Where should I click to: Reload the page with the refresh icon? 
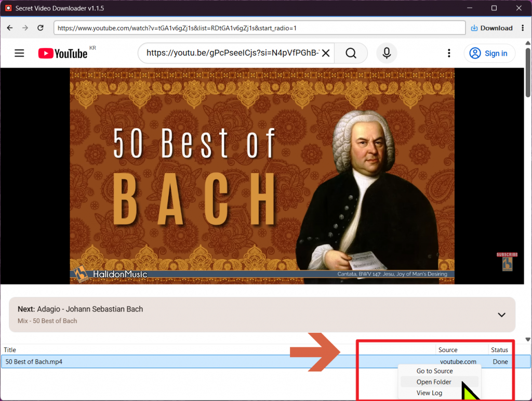(41, 28)
